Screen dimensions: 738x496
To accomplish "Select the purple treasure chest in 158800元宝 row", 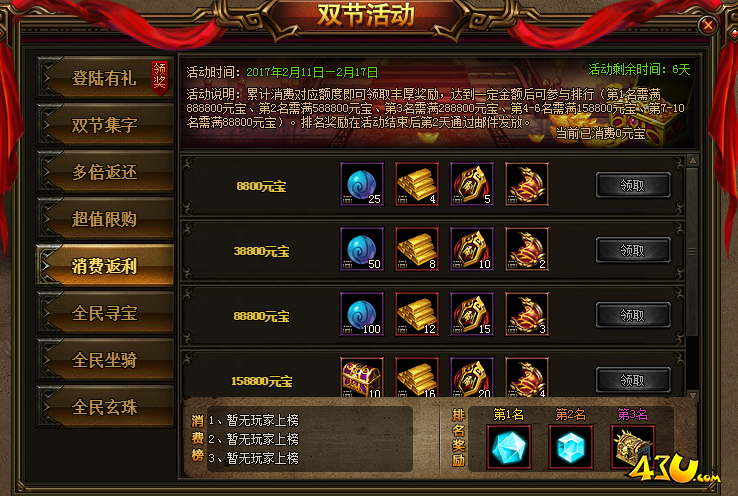I will 362,377.
